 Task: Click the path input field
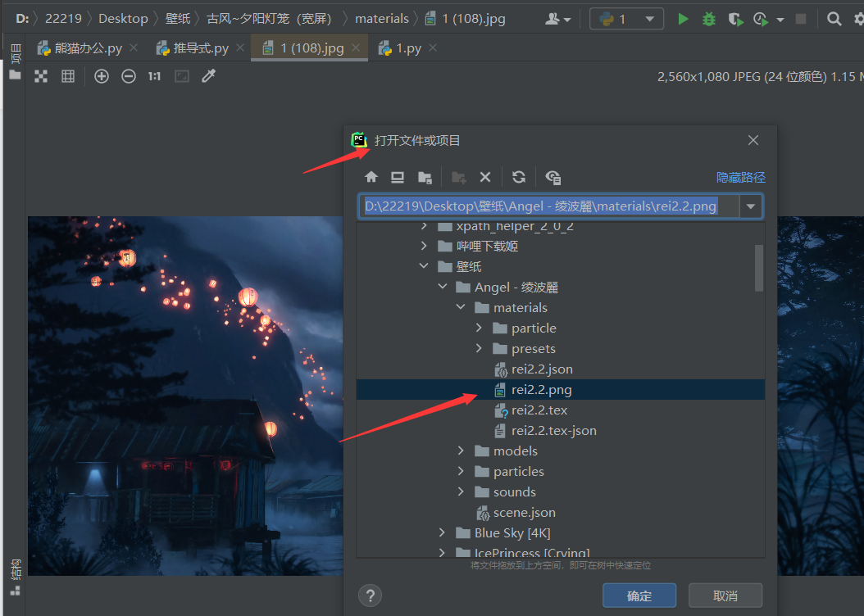point(549,206)
